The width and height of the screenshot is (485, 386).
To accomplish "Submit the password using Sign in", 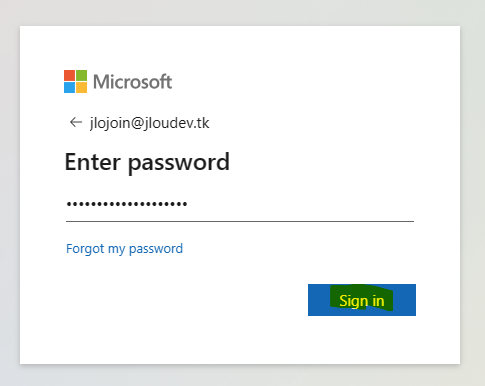I will pyautogui.click(x=362, y=300).
